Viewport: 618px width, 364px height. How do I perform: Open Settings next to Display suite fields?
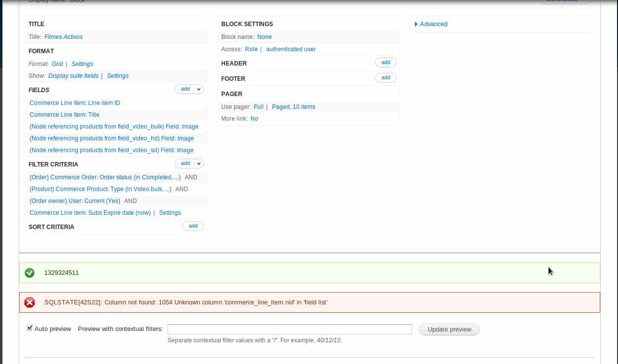tap(118, 76)
